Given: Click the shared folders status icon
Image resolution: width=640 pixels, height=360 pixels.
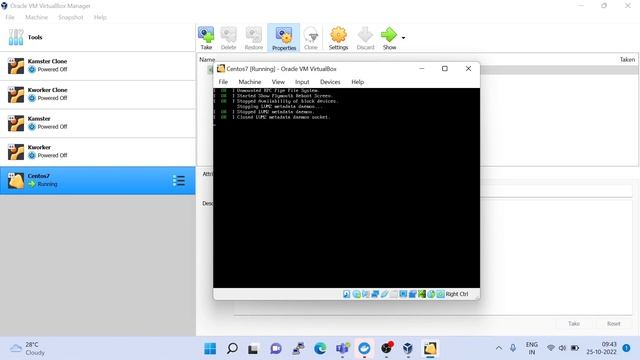Looking at the screenshot, I should coord(394,294).
